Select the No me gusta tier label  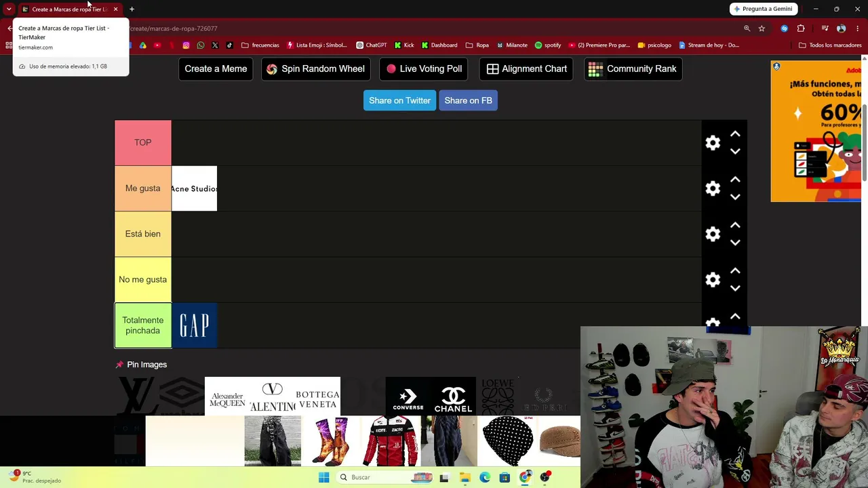click(143, 279)
